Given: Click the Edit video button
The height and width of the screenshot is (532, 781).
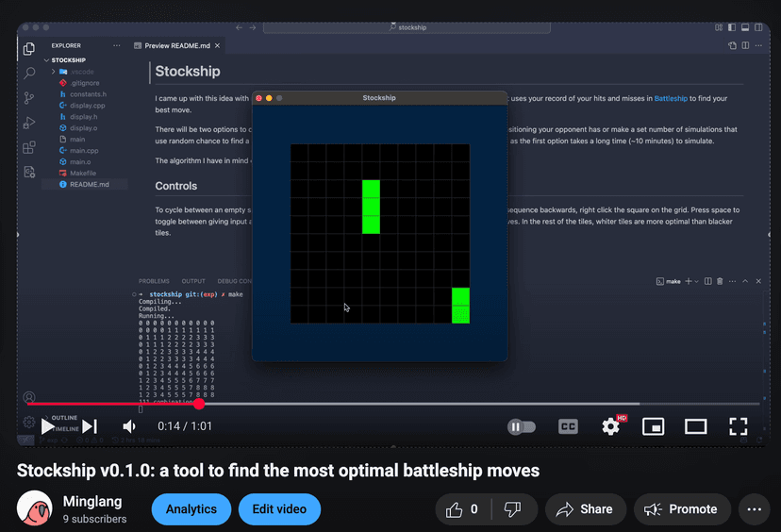Looking at the screenshot, I should 279,509.
